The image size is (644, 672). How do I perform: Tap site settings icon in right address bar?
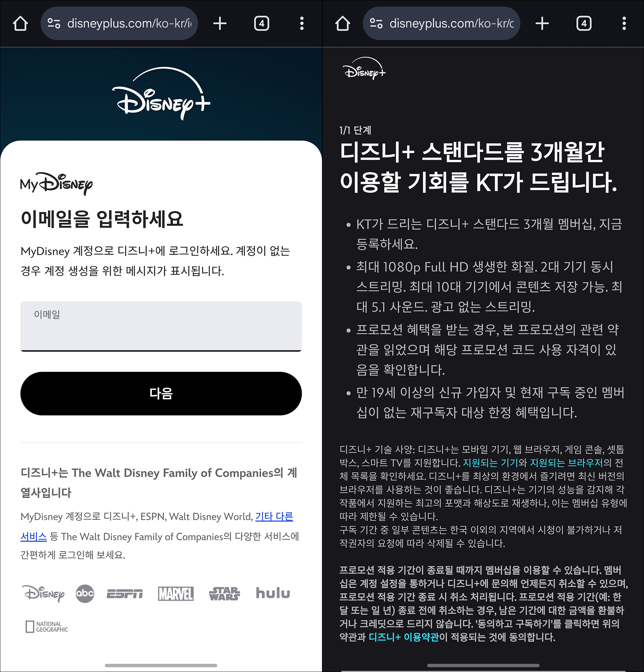(376, 24)
